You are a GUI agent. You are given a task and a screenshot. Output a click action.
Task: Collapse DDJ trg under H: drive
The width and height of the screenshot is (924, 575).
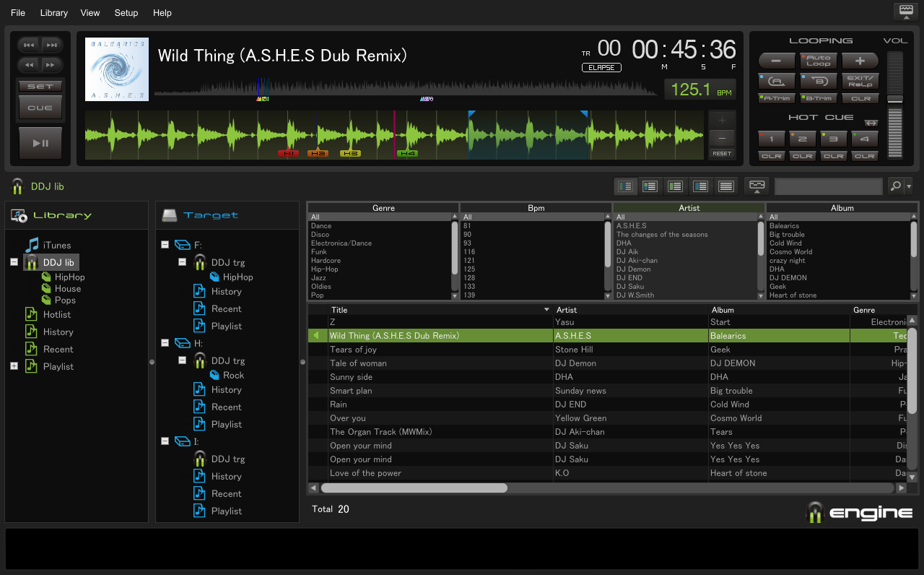click(182, 360)
